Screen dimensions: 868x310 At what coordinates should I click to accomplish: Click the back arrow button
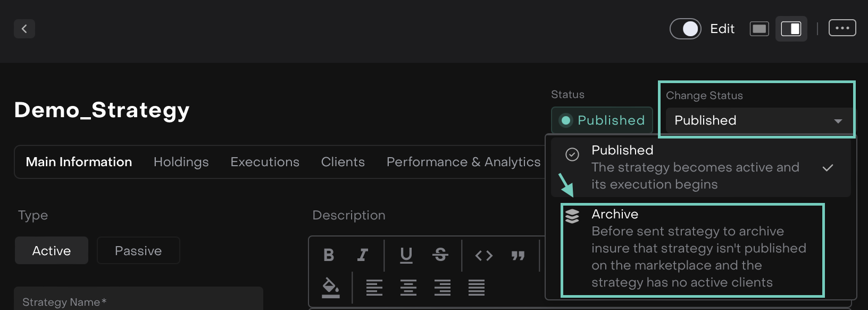coord(24,29)
